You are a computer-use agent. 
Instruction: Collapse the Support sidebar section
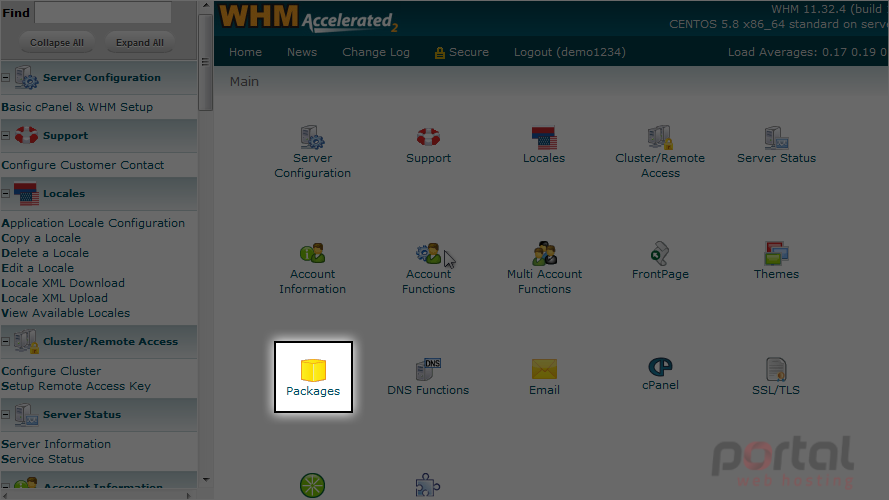point(6,135)
